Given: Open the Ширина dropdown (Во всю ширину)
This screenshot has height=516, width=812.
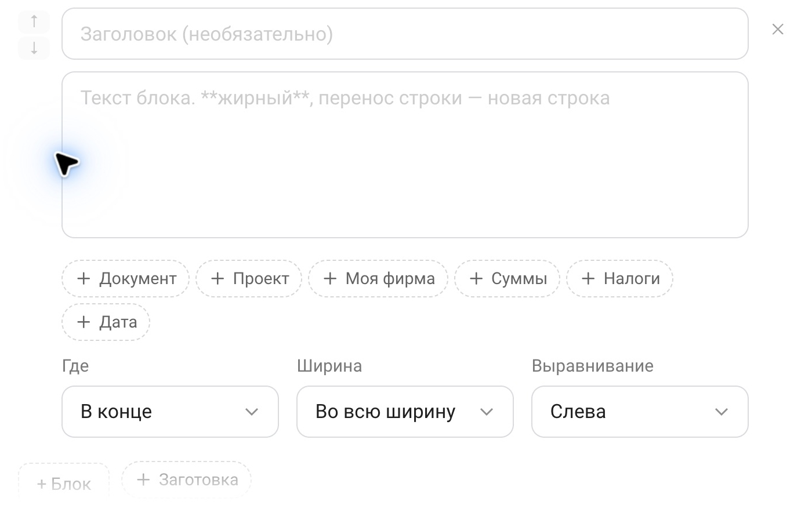Looking at the screenshot, I should (x=405, y=412).
